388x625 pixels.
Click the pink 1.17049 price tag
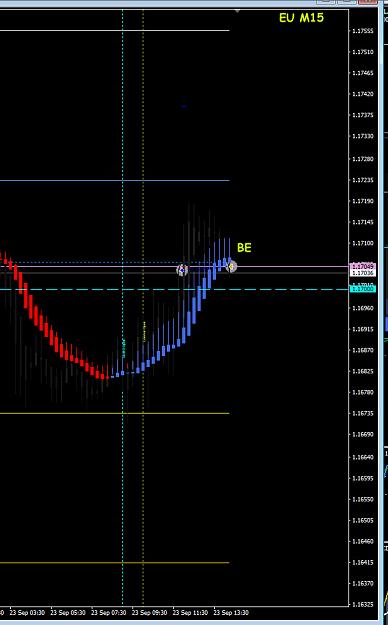362,266
